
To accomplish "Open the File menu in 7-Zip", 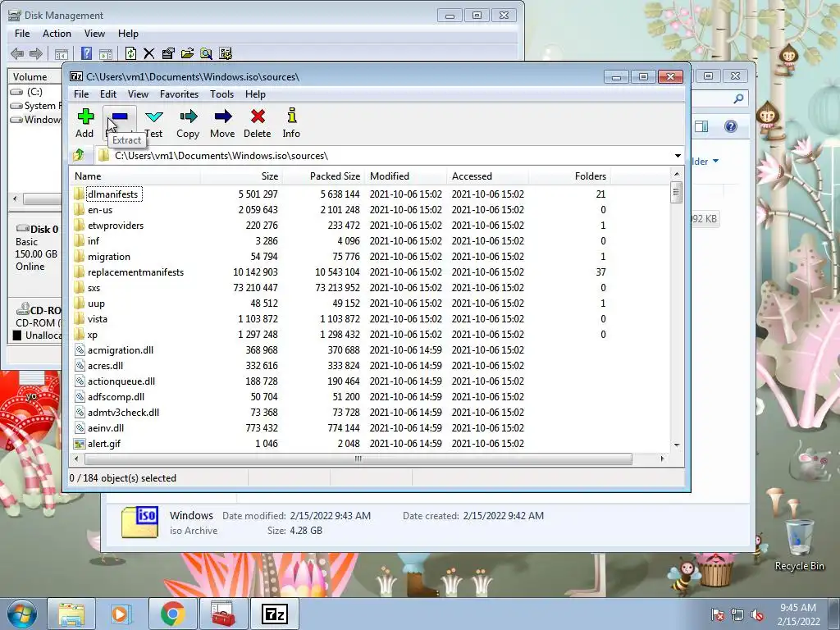I will click(81, 94).
